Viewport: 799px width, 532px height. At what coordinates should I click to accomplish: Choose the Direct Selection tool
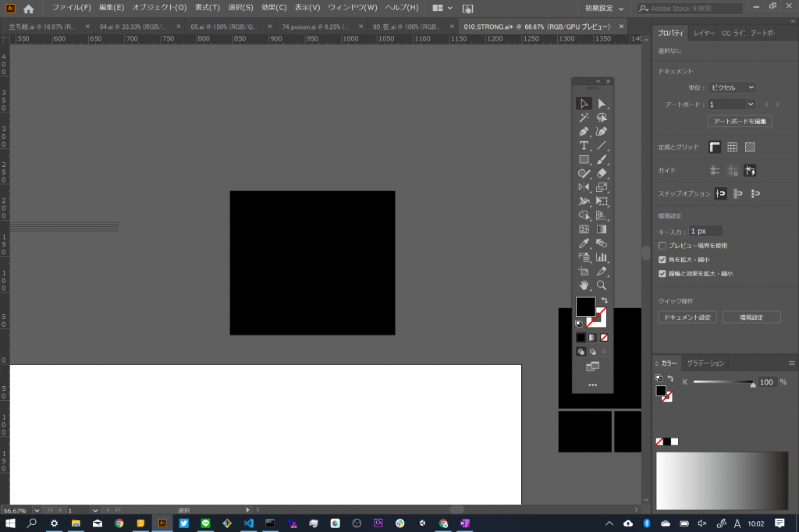click(x=602, y=104)
